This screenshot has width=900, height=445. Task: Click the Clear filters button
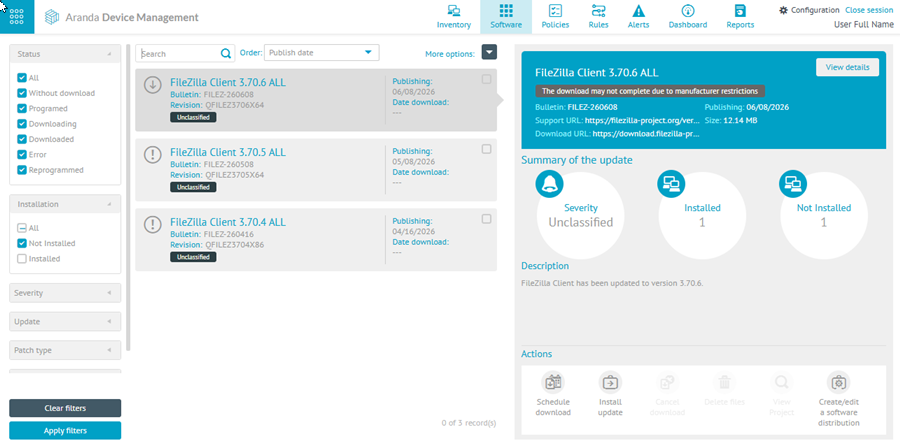(x=65, y=408)
